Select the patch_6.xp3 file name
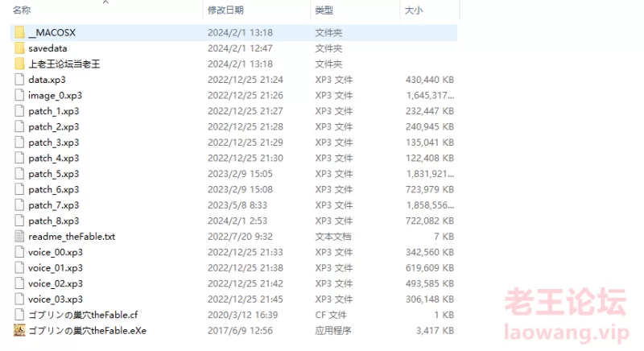644x351 pixels. 54,189
